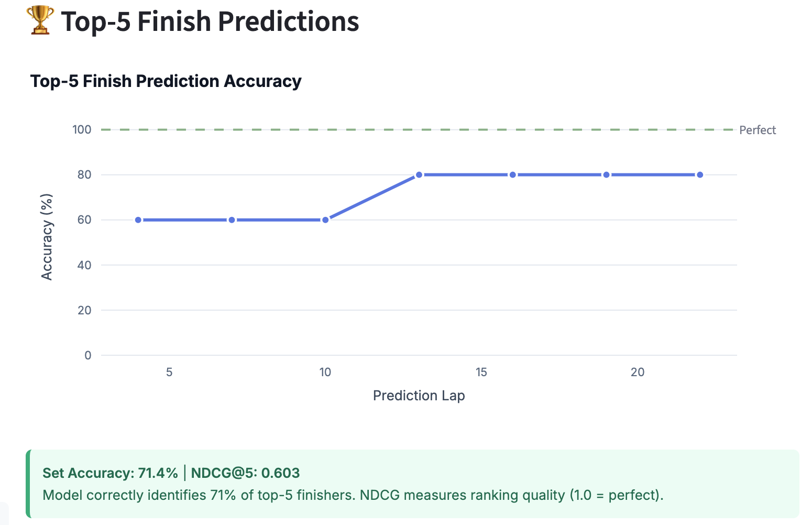Click the Perfect reference line label
The width and height of the screenshot is (812, 525).
click(758, 130)
